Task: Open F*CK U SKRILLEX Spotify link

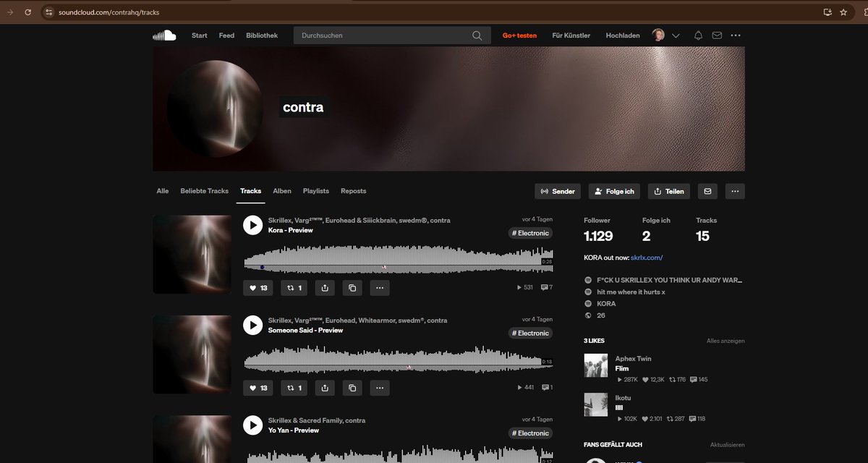Action: coord(669,280)
